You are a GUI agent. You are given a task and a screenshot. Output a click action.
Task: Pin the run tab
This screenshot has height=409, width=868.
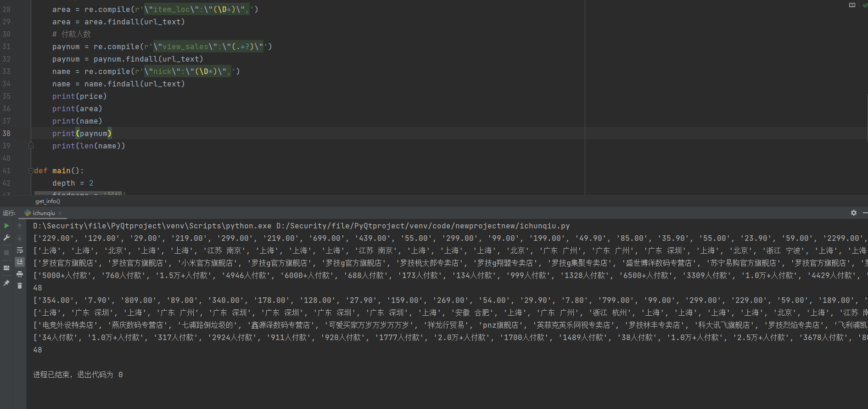click(6, 283)
